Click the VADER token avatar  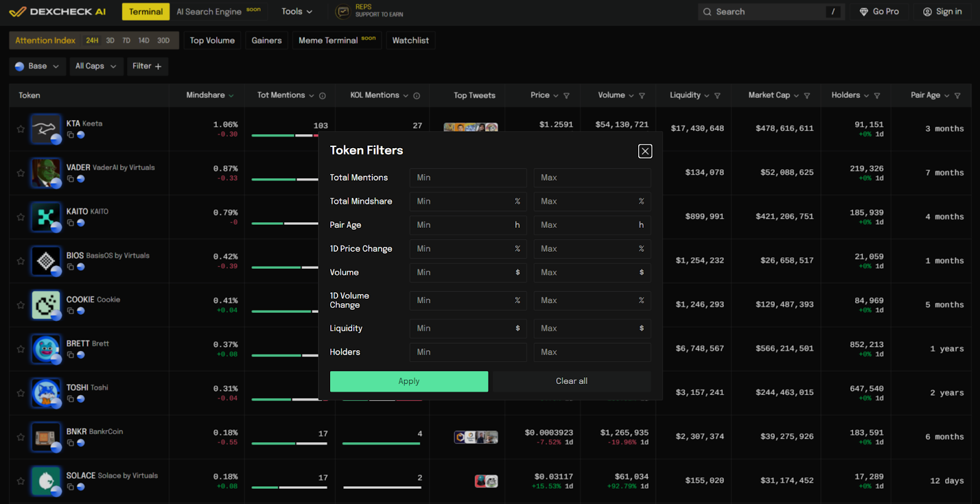46,173
